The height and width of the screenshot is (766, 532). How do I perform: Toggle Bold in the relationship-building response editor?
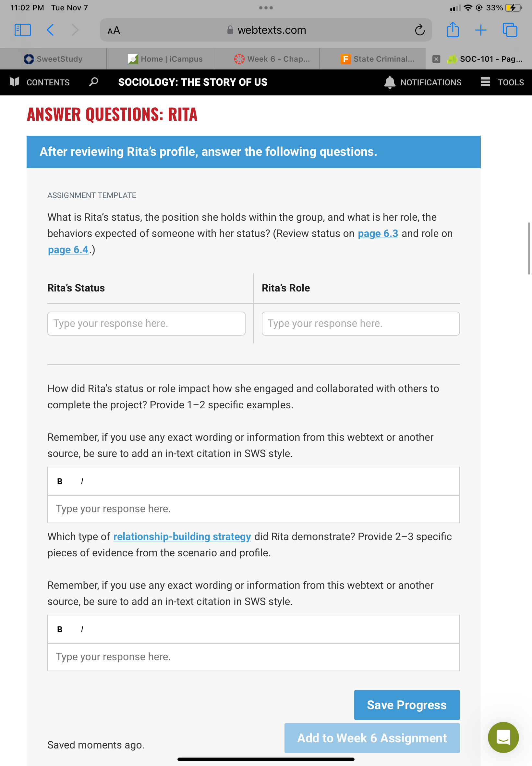(x=60, y=629)
